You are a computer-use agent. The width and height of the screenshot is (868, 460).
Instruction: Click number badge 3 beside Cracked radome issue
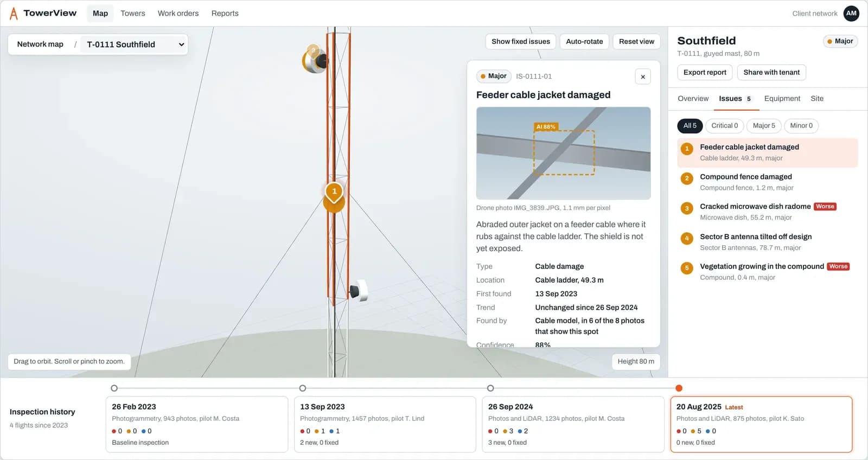pos(687,208)
